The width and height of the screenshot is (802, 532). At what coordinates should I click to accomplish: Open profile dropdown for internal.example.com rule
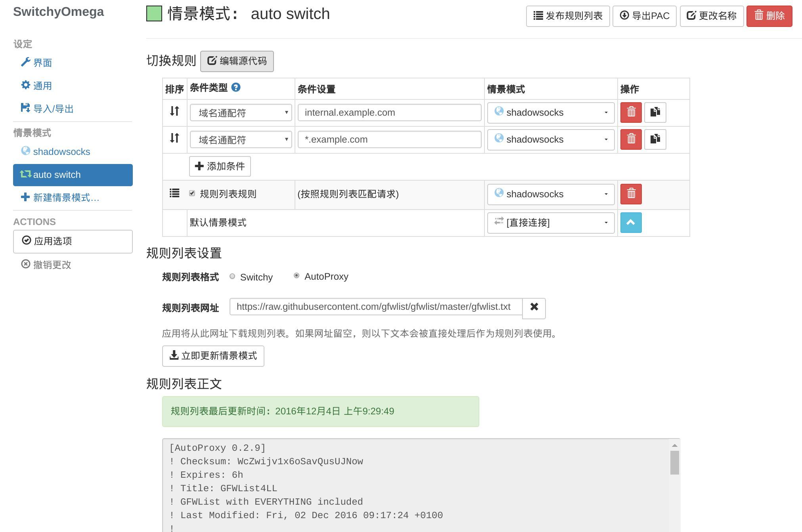(551, 113)
